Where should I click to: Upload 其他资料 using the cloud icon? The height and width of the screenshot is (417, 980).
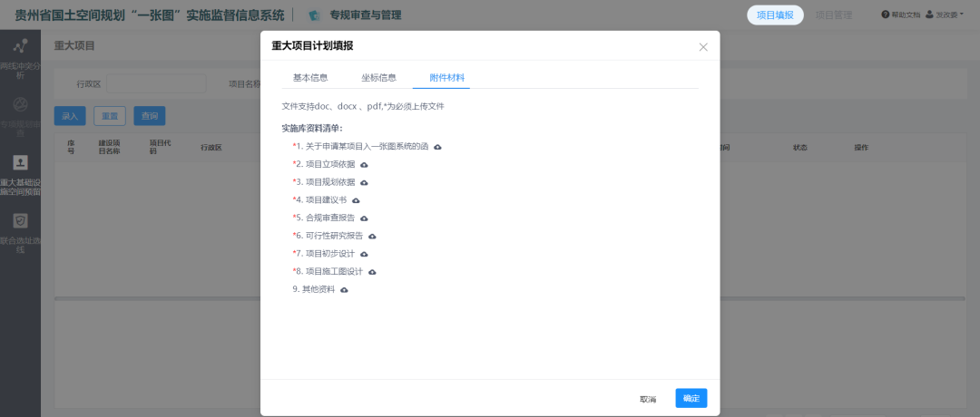[344, 289]
